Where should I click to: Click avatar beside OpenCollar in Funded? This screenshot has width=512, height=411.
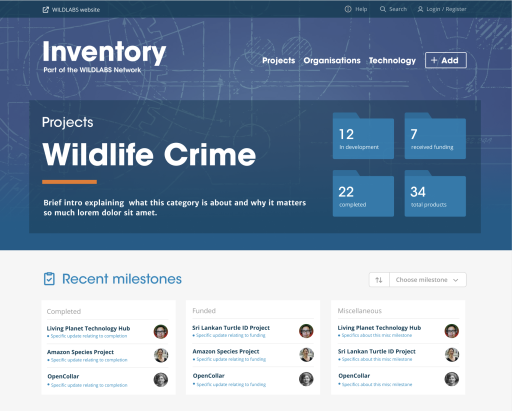click(306, 379)
